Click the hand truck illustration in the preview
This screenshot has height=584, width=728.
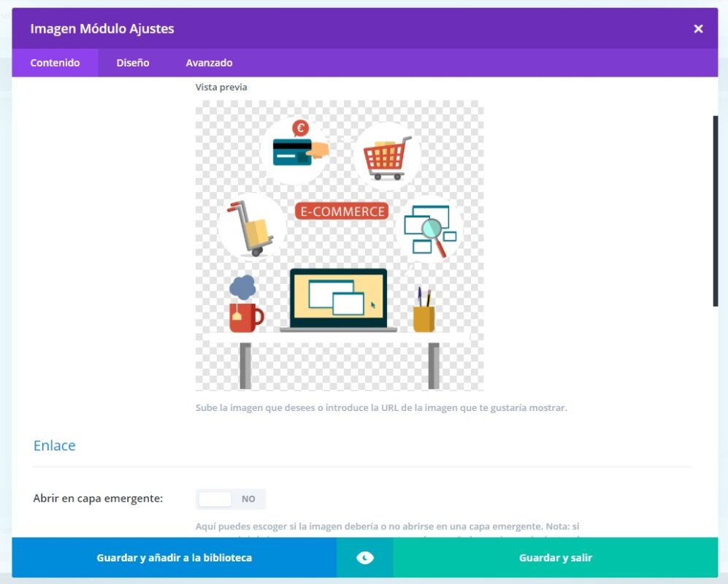(x=251, y=226)
